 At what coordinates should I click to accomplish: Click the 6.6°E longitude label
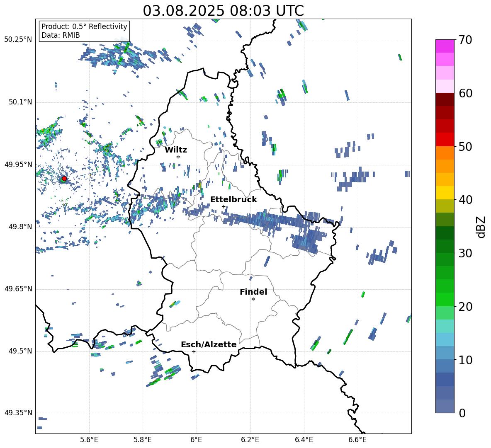coord(357,440)
